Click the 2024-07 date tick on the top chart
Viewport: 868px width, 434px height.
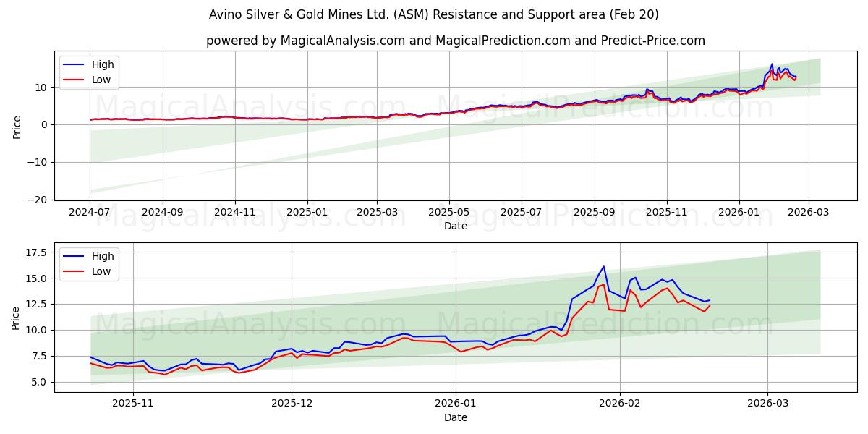coord(90,214)
